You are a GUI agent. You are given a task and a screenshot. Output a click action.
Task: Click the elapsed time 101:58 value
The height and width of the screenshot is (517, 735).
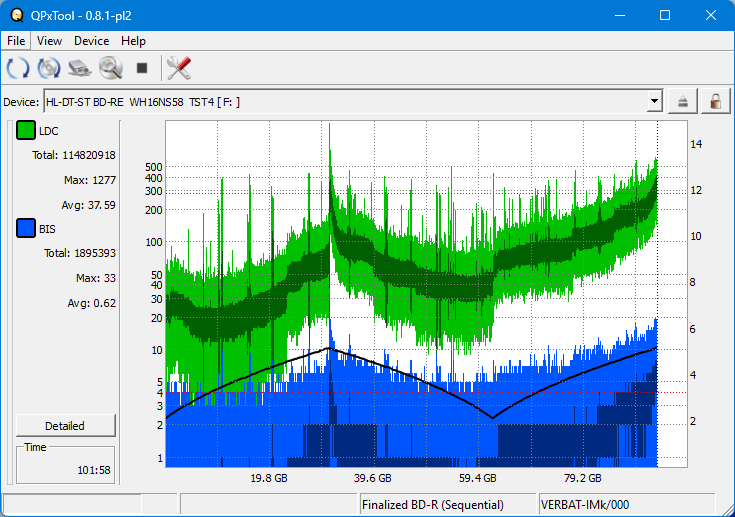[x=94, y=470]
